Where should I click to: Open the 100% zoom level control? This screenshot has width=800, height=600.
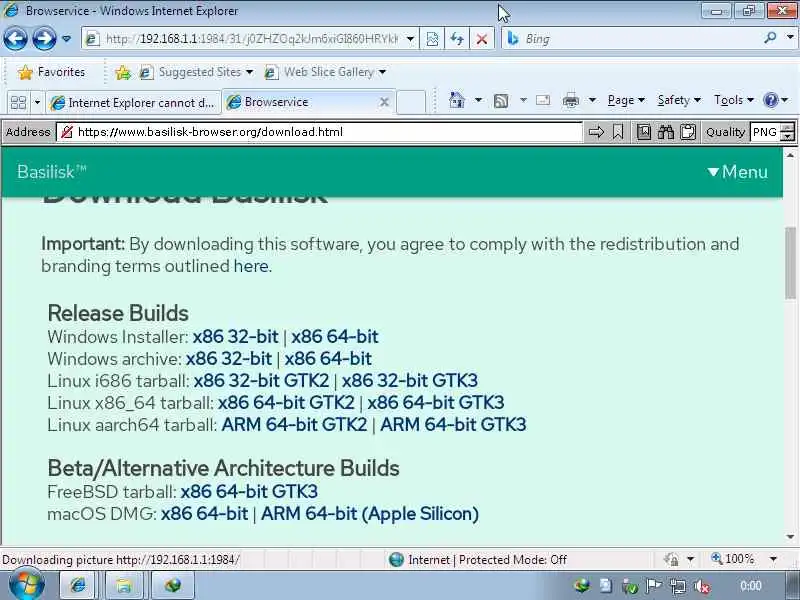pos(744,559)
